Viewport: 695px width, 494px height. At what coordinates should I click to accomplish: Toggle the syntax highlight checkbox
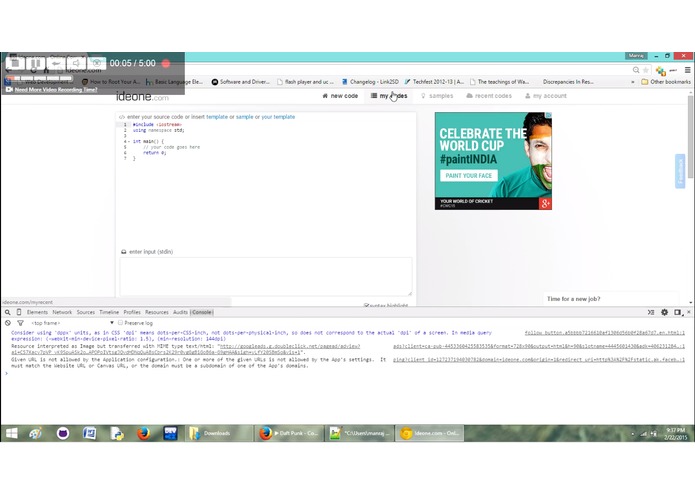pos(367,305)
